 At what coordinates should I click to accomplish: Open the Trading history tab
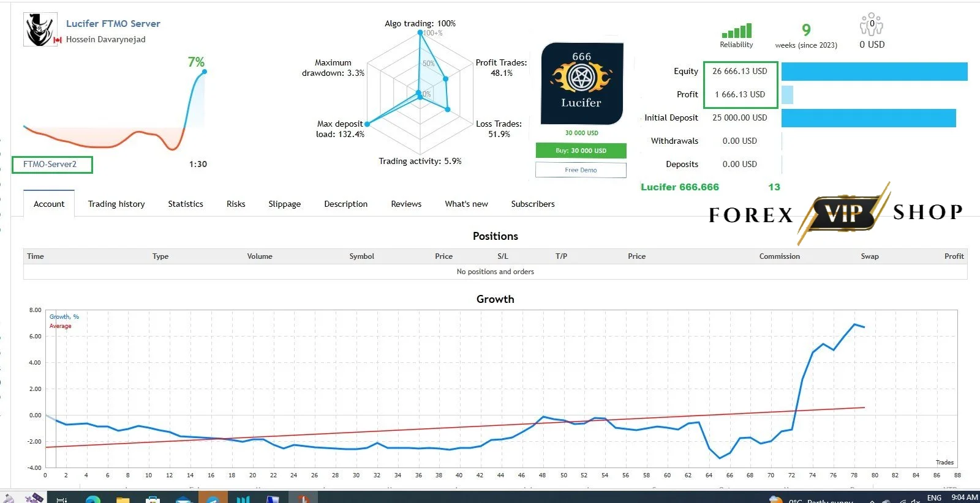click(116, 204)
